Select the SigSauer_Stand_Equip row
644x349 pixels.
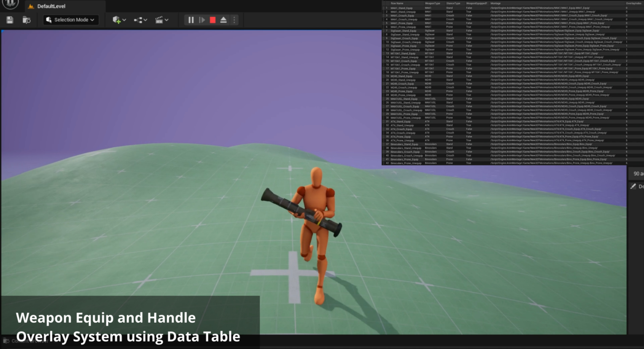(513, 31)
